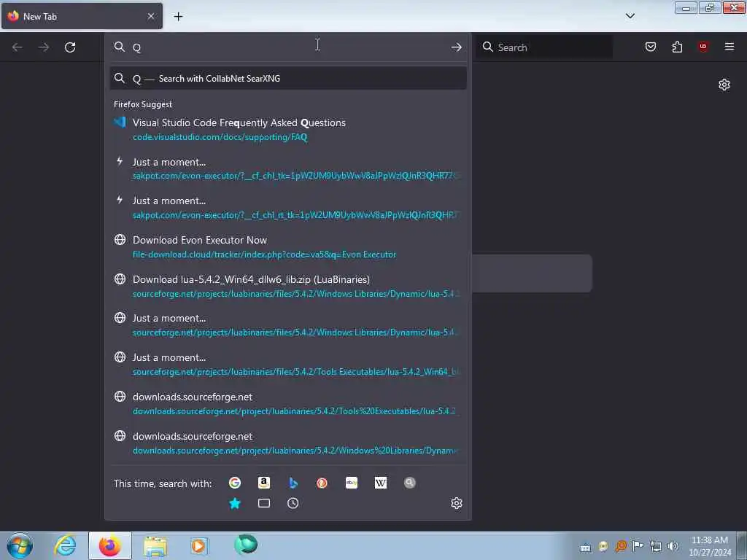This screenshot has width=747, height=560.
Task: Search open tabs using the tab icon
Action: point(264,503)
